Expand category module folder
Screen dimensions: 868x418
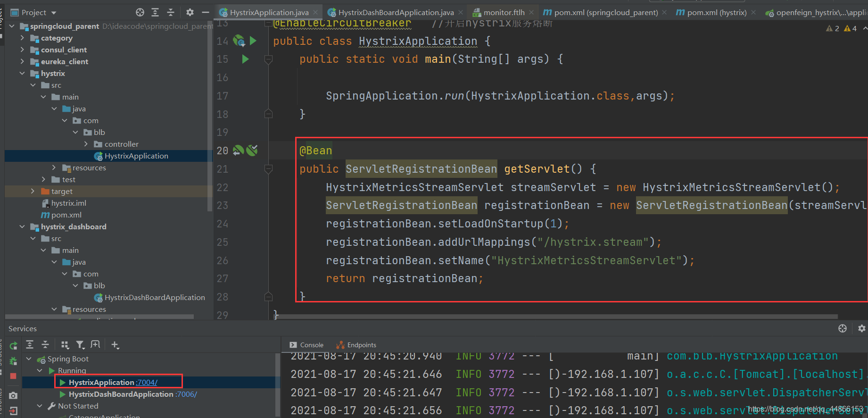click(x=22, y=38)
